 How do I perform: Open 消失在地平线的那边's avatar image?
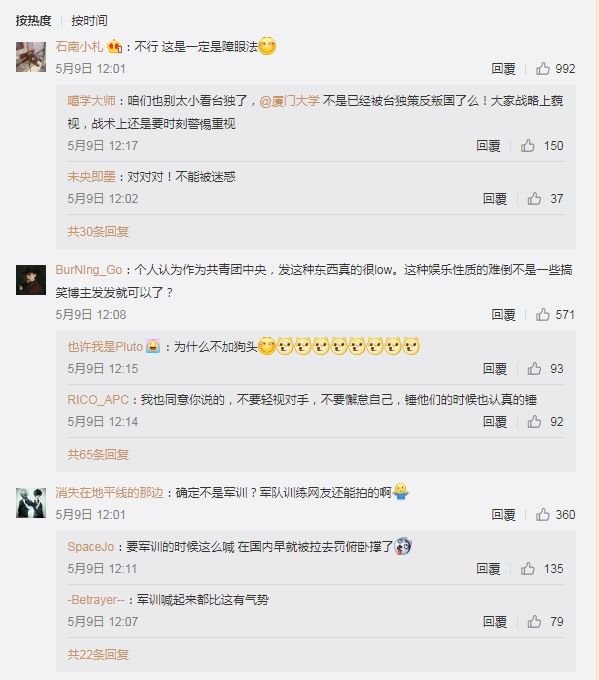click(31, 503)
